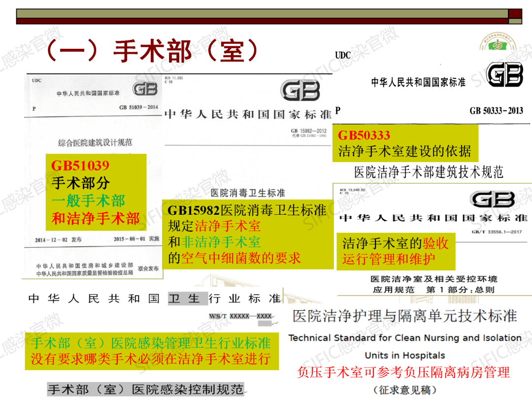Viewport: 532px width, 399px height.
Task: Click the line GB15982医院消毒卫生标准
Action: pos(247,210)
